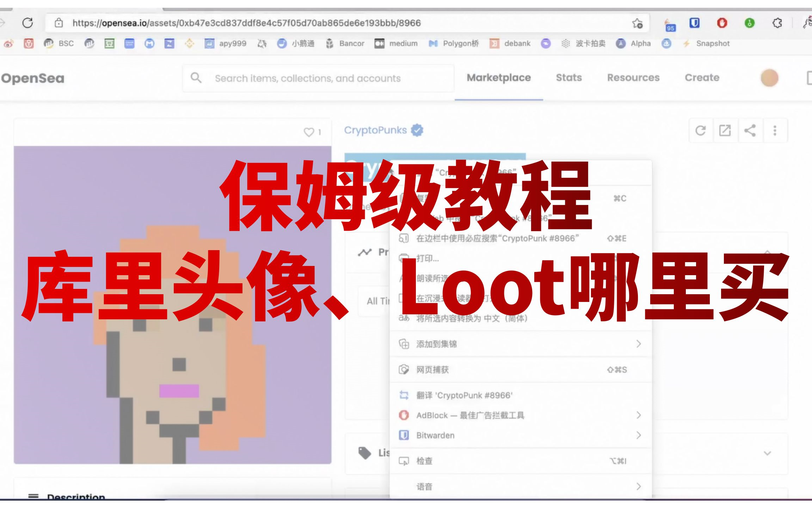Screen dimensions: 812x508
Task: Open the more options three-dot menu
Action: click(x=775, y=131)
